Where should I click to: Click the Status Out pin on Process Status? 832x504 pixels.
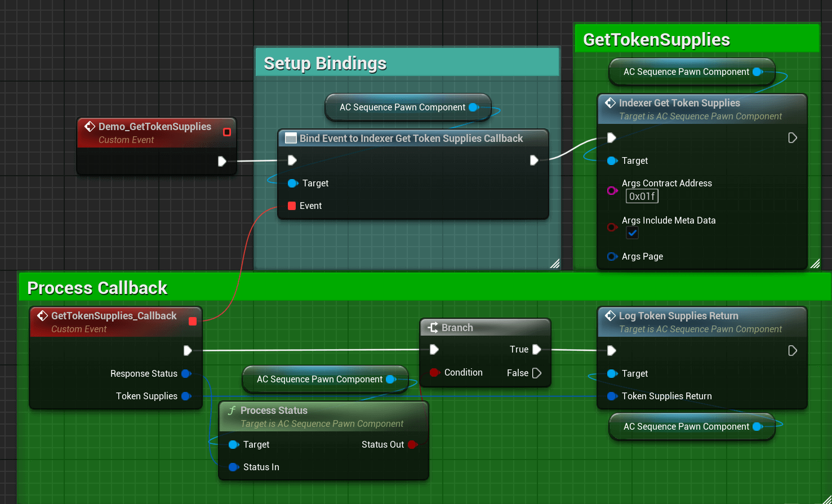click(412, 445)
